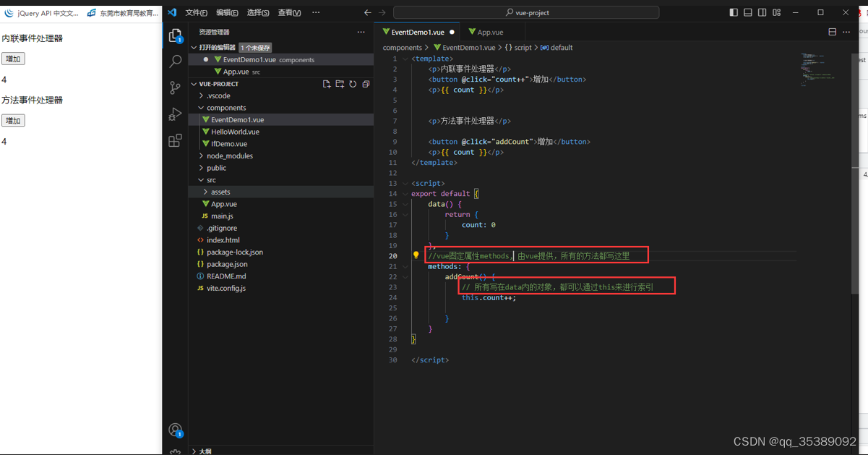Image resolution: width=868 pixels, height=455 pixels.
Task: Collapse the Open Editors section
Action: (194, 47)
